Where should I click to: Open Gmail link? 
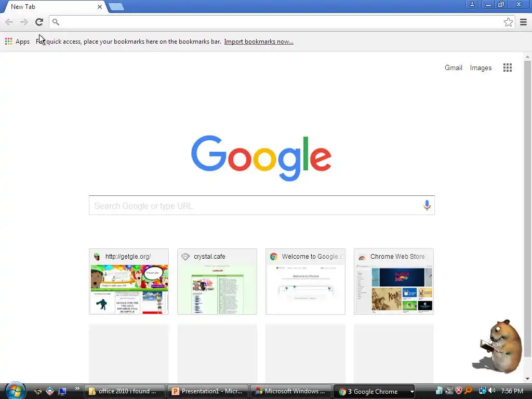pos(453,68)
